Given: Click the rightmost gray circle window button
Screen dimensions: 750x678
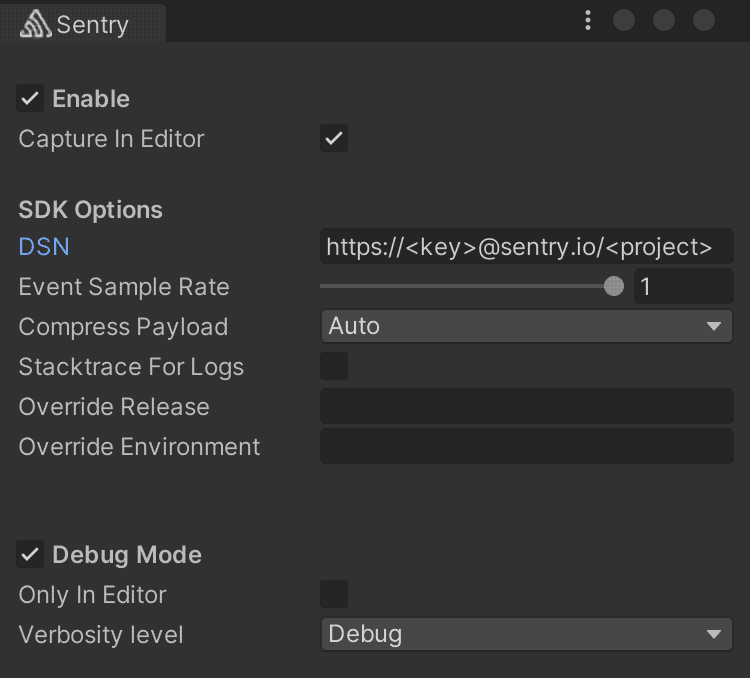Looking at the screenshot, I should [x=704, y=21].
